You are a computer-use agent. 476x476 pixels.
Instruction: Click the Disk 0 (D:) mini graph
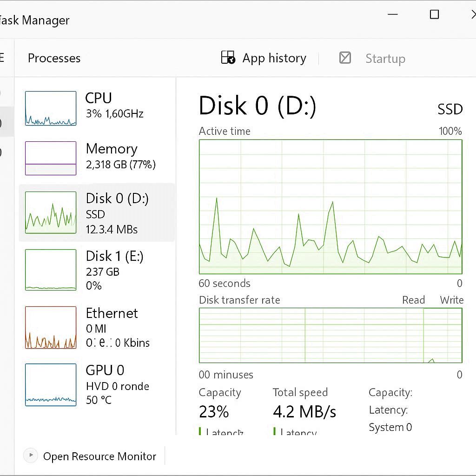[x=51, y=212]
